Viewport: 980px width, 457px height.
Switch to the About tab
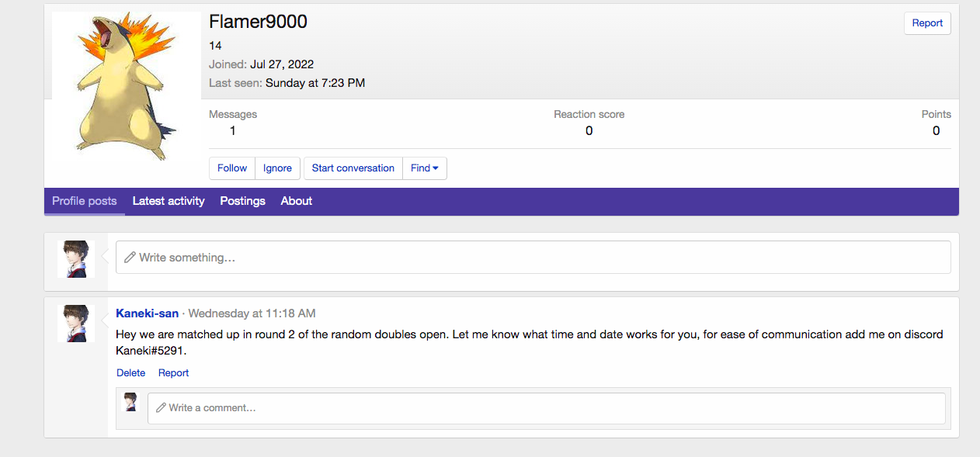[x=297, y=201]
